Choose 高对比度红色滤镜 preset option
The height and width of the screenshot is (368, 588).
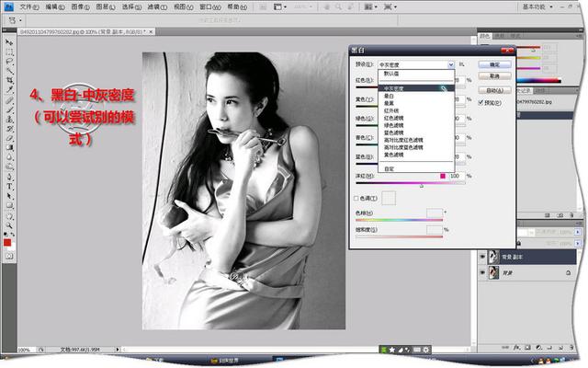tap(403, 140)
